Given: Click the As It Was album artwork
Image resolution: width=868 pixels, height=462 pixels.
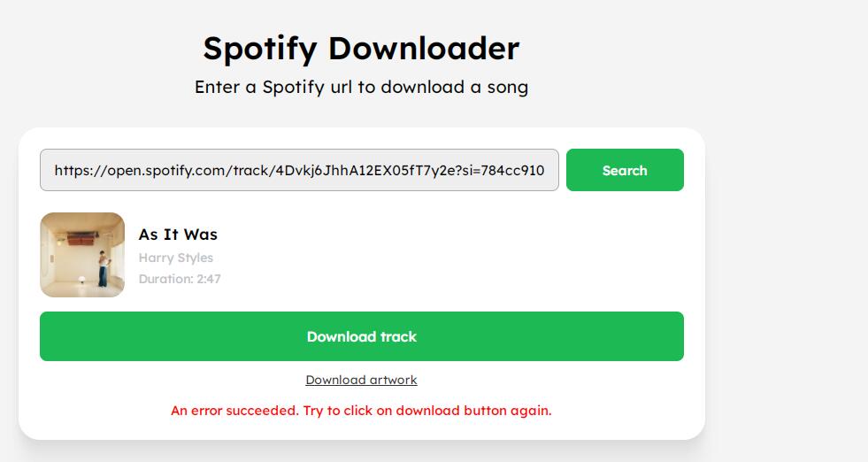Looking at the screenshot, I should pos(82,255).
